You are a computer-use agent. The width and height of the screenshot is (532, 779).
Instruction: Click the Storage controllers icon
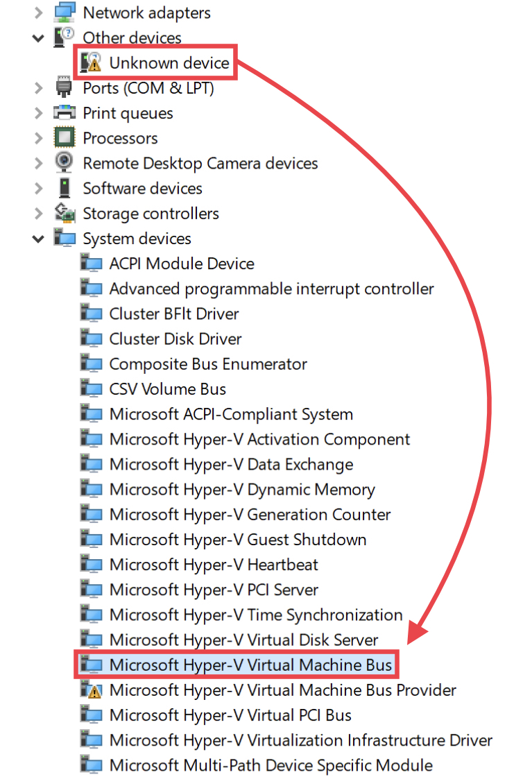(x=65, y=213)
